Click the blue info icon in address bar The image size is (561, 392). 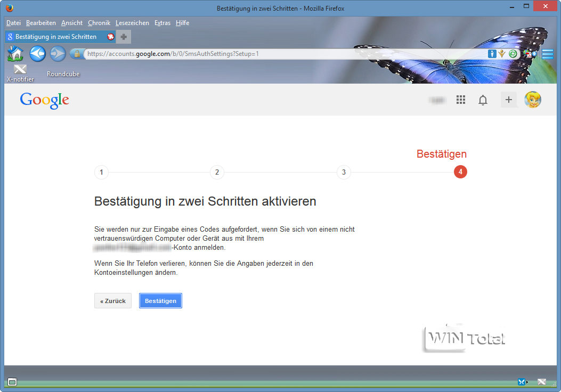[492, 54]
